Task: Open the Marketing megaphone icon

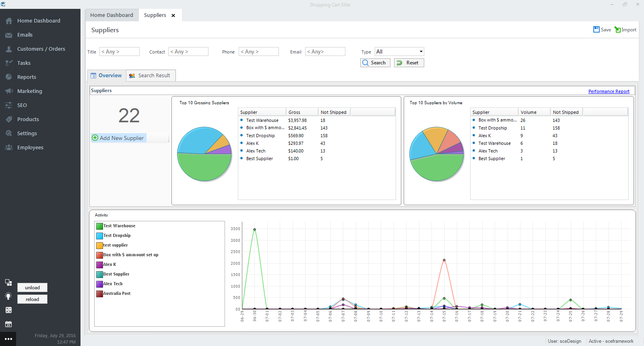Action: point(8,91)
